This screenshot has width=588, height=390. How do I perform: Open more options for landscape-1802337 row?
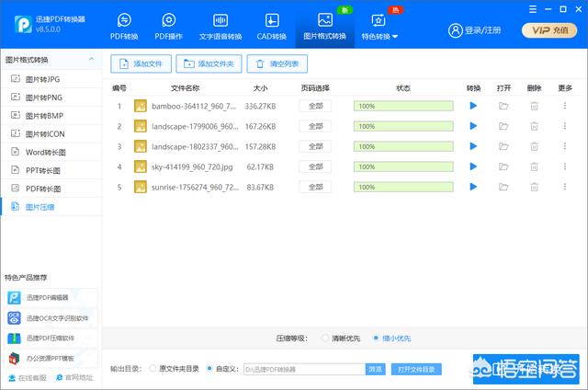click(x=565, y=146)
